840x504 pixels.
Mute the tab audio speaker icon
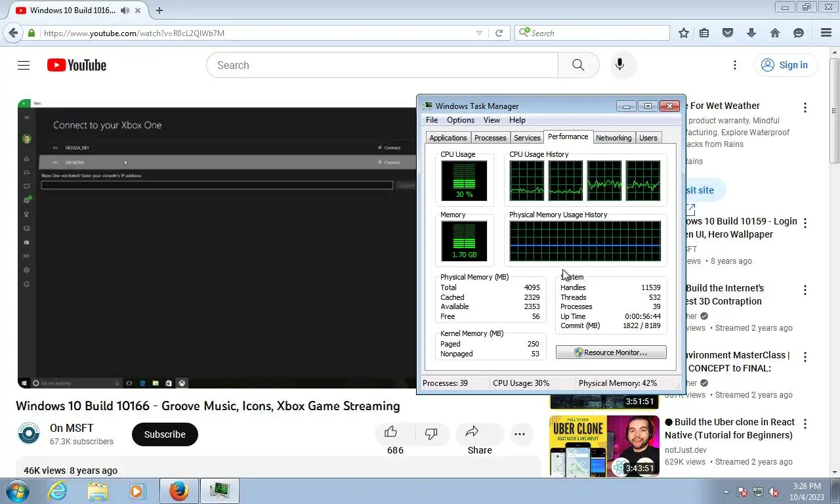pyautogui.click(x=125, y=10)
